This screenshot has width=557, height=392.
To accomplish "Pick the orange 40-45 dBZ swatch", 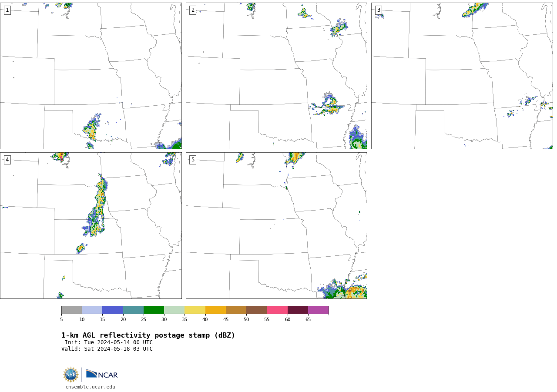I will [x=215, y=310].
